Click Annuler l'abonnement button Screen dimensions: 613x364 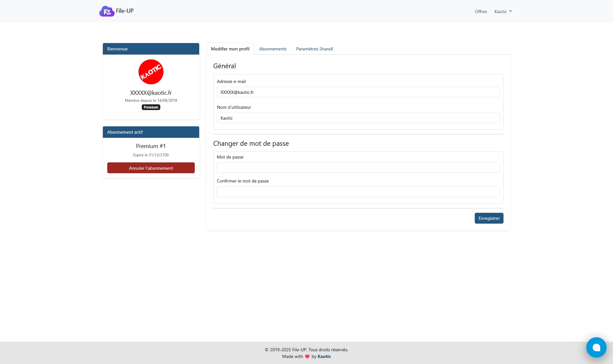point(151,168)
